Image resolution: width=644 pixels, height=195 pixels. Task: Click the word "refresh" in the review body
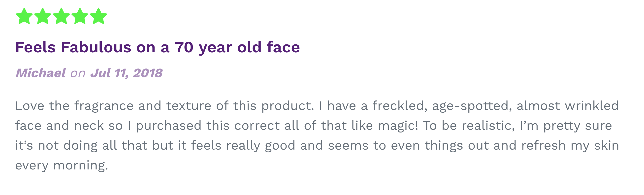click(x=543, y=146)
